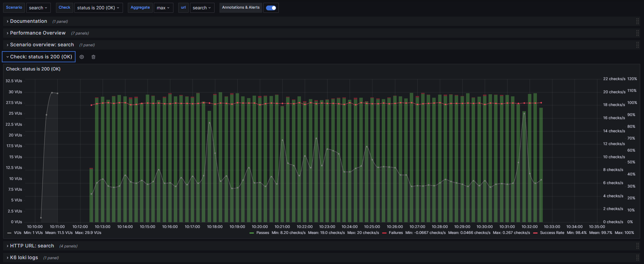The image size is (644, 264).
Task: Click the panel title Check: status is 200 (OK)
Action: [33, 69]
